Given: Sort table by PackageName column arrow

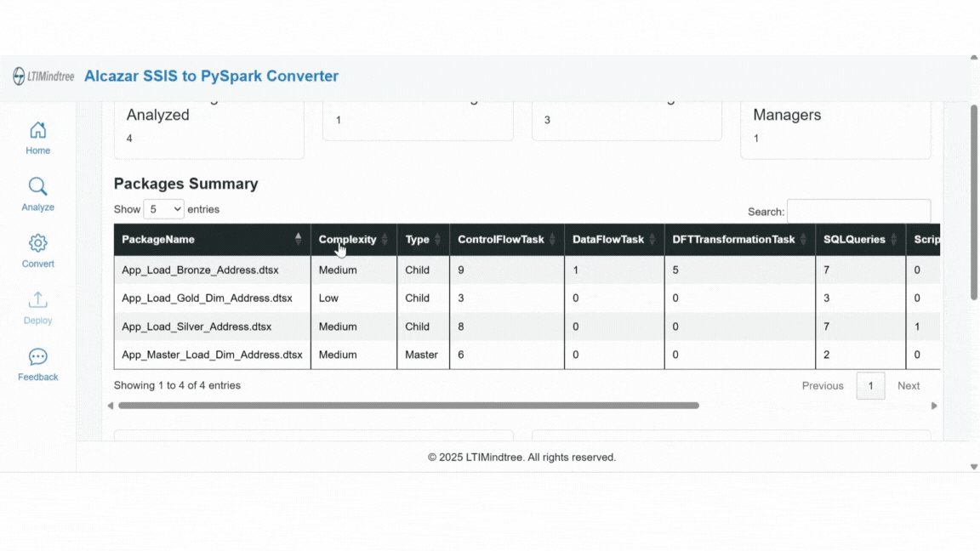Looking at the screenshot, I should point(298,239).
